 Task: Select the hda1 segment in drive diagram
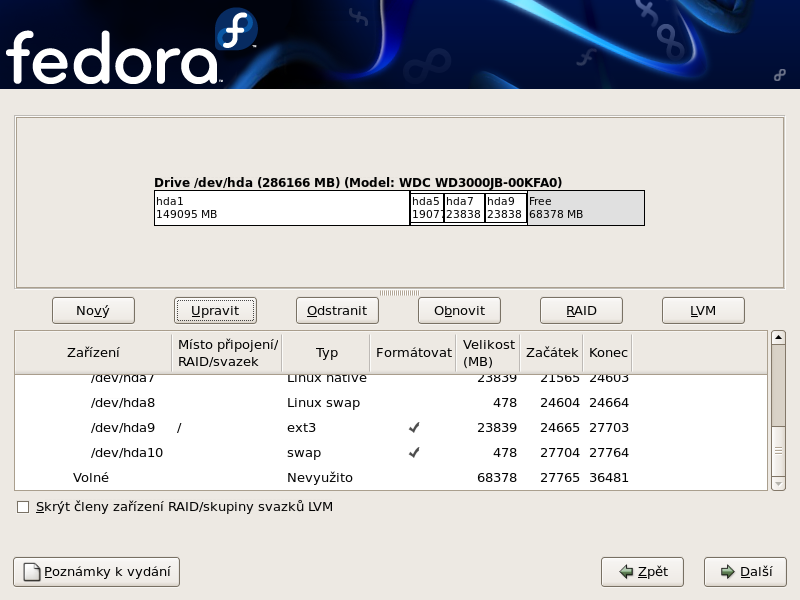[x=282, y=208]
